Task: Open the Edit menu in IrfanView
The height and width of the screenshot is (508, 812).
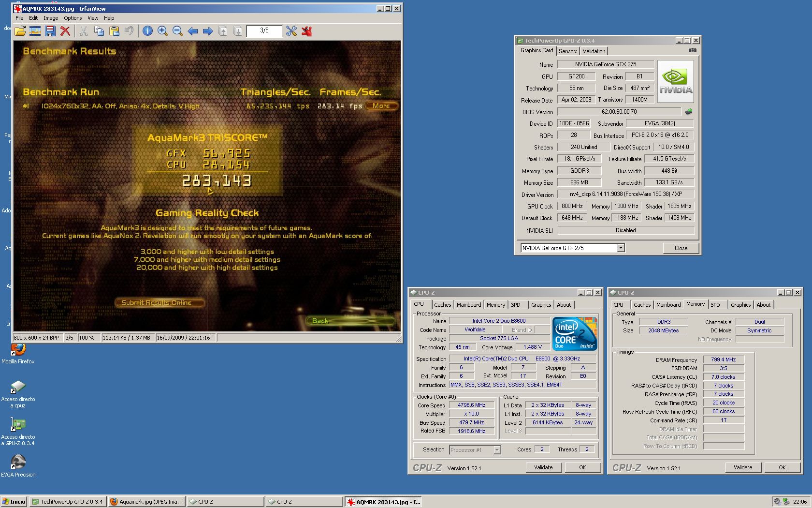Action: 33,18
